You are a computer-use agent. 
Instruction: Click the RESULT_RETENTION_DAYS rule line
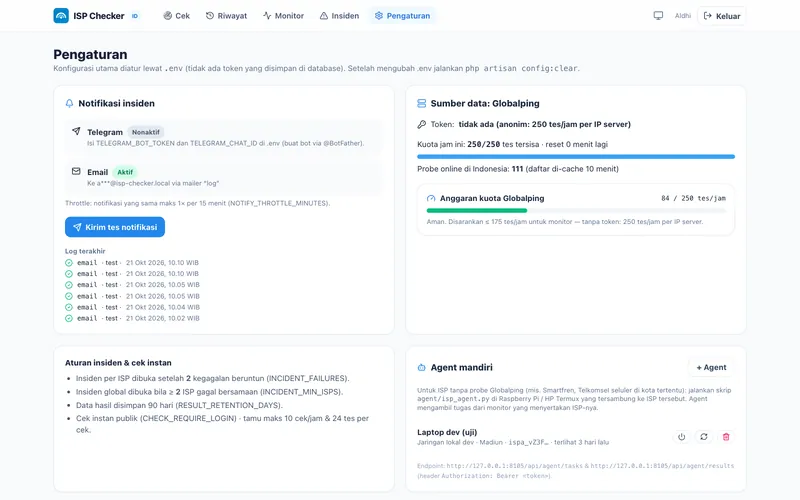pyautogui.click(x=179, y=405)
